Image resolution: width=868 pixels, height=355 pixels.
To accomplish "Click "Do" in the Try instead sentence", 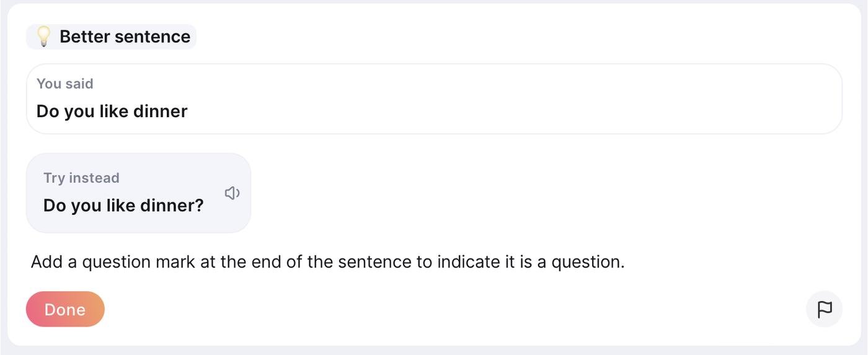I will (x=55, y=206).
